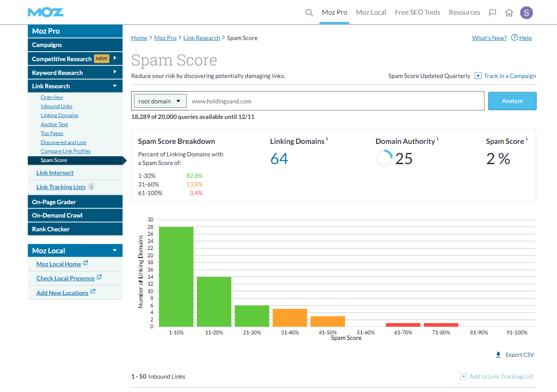Click the Help question mark icon
This screenshot has width=557, height=392.
click(514, 37)
